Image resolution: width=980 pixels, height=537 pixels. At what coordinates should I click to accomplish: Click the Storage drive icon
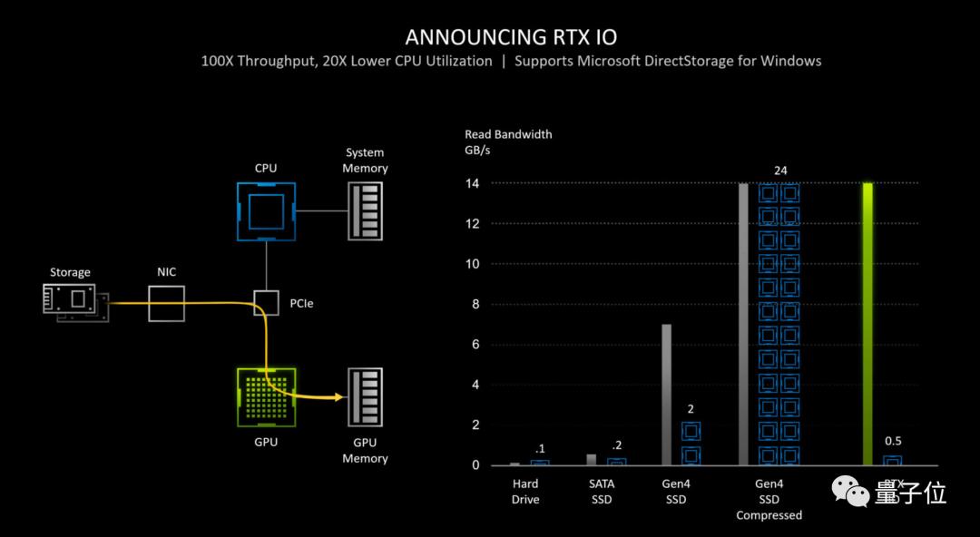coord(75,303)
